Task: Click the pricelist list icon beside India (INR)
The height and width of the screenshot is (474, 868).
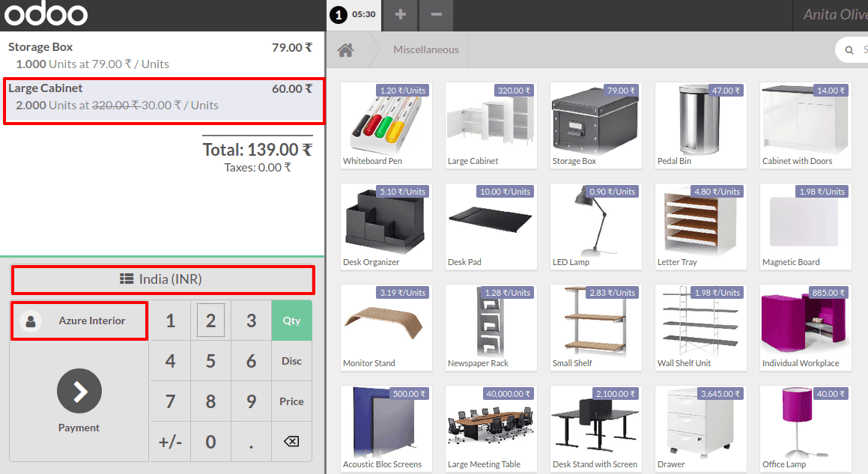Action: coord(127,279)
